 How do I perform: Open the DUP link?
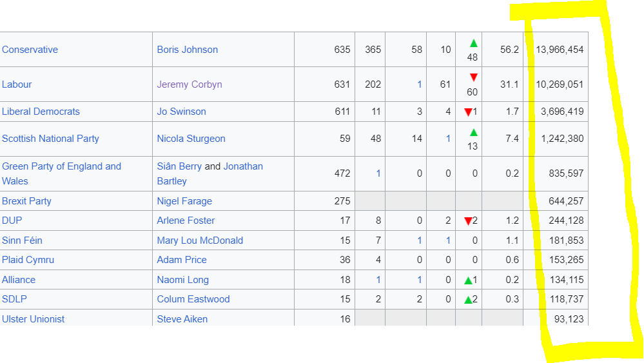pos(12,221)
